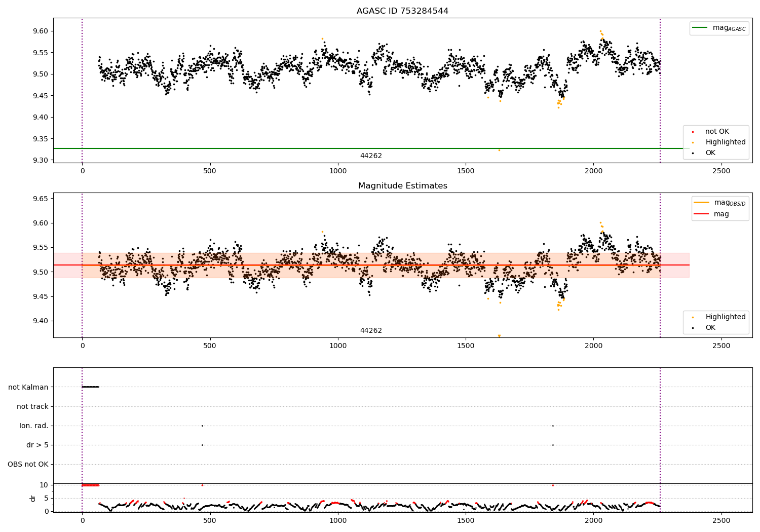Click the 5 tick on the dr axis

pos(47,498)
